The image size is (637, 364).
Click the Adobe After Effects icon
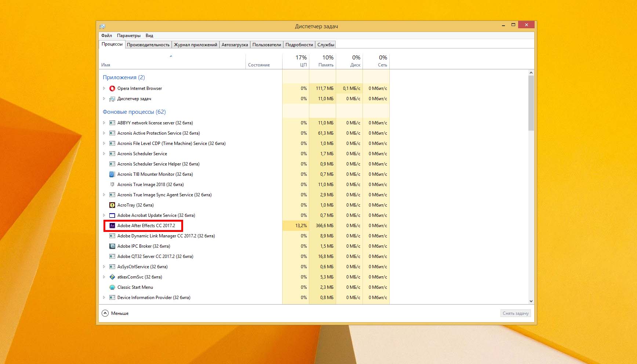point(112,226)
